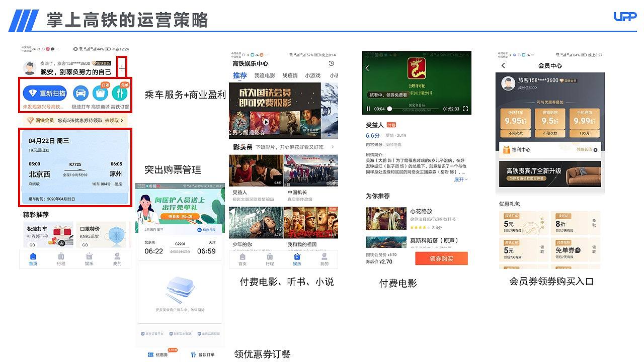Select 行程 tab in home screen nav bar
The image size is (644, 362).
[61, 259]
